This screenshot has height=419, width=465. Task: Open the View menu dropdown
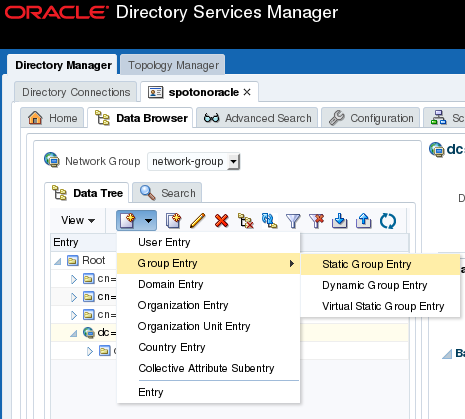[x=78, y=220]
